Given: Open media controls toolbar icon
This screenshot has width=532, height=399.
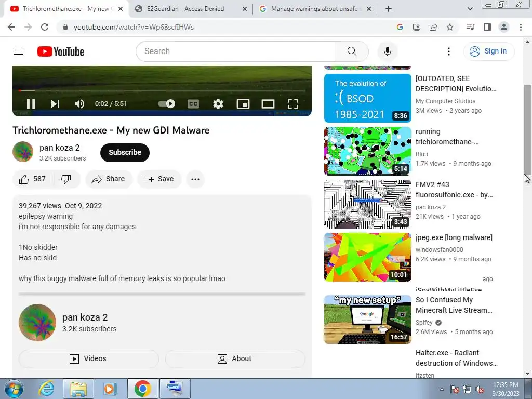Looking at the screenshot, I should point(471,27).
